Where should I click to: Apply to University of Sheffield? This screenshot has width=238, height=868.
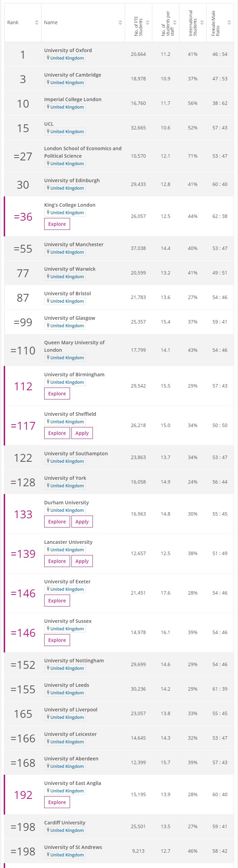coord(82,433)
